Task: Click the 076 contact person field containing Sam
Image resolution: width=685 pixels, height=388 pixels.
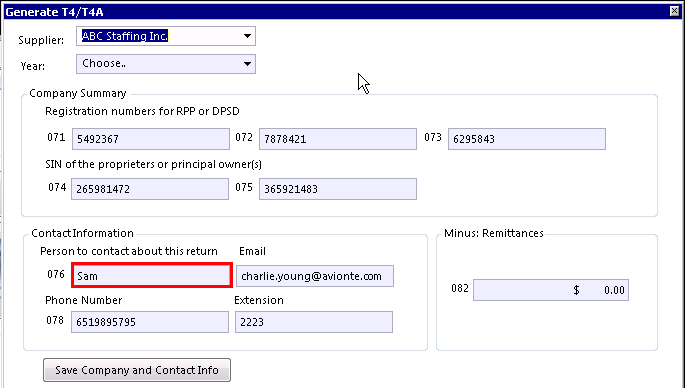Action: click(x=152, y=275)
